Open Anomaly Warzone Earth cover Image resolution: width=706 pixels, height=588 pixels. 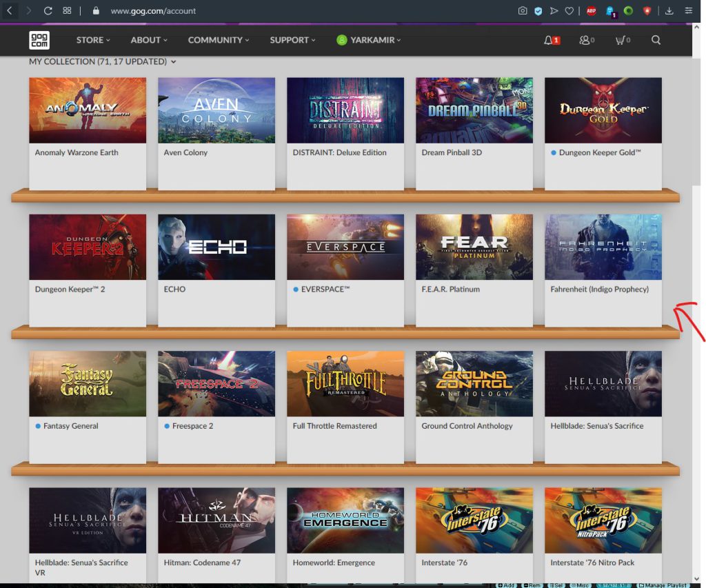click(x=88, y=110)
